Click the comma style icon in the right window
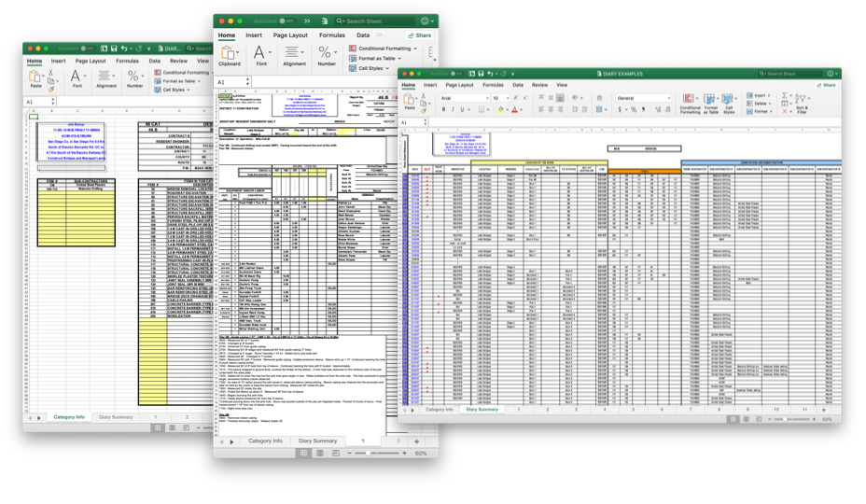866x504 pixels. pyautogui.click(x=643, y=109)
